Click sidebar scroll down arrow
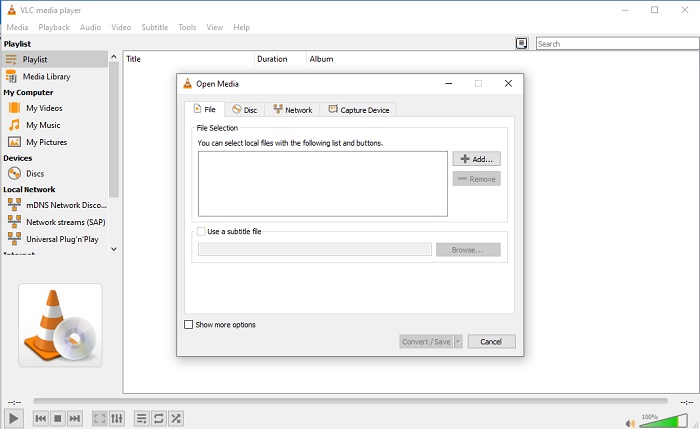 113,249
